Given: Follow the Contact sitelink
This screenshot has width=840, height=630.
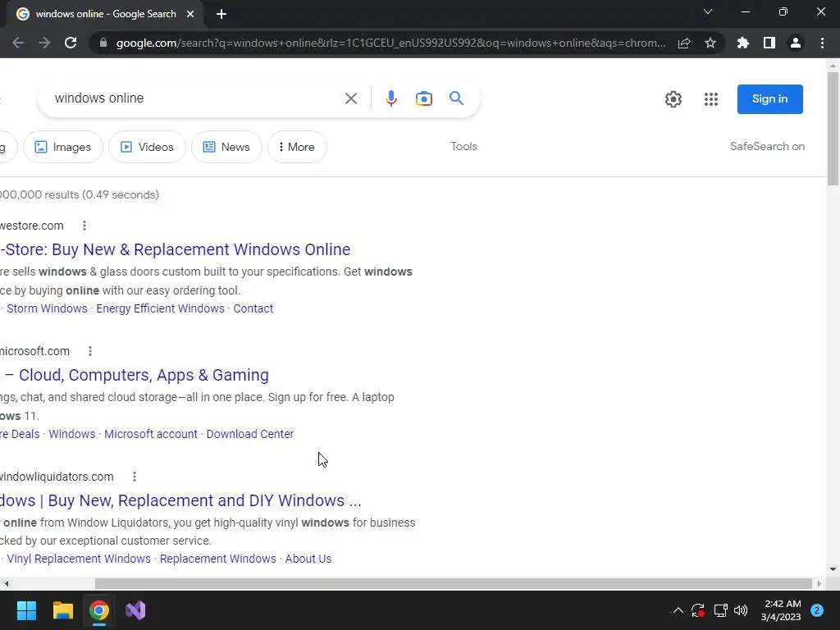Looking at the screenshot, I should tap(253, 308).
